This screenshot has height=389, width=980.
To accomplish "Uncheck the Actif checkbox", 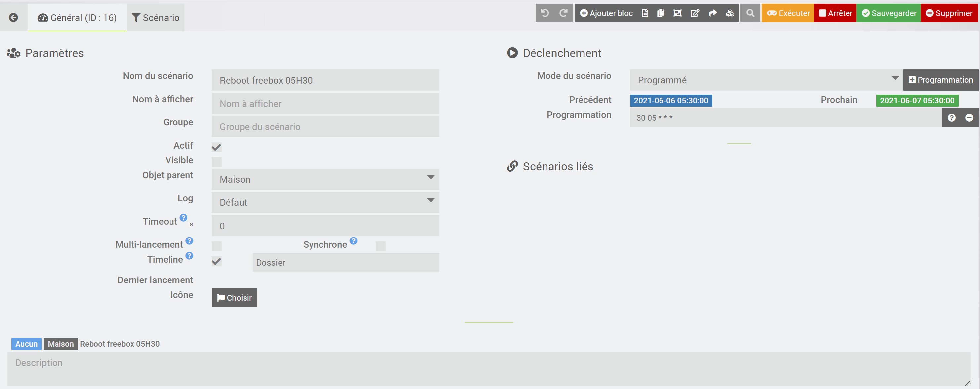I will pyautogui.click(x=216, y=147).
